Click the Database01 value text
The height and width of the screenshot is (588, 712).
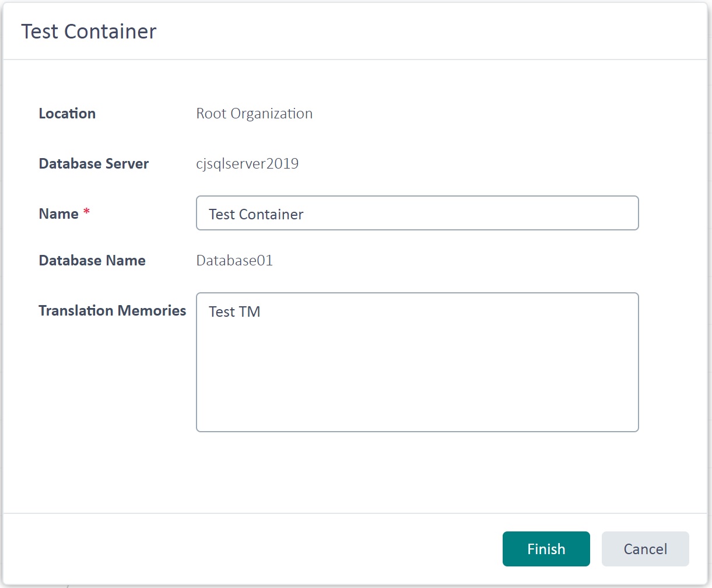234,261
